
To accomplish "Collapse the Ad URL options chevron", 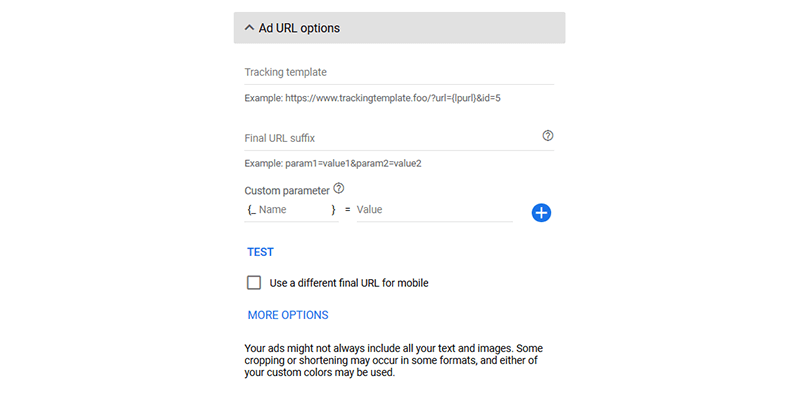I will [x=249, y=28].
